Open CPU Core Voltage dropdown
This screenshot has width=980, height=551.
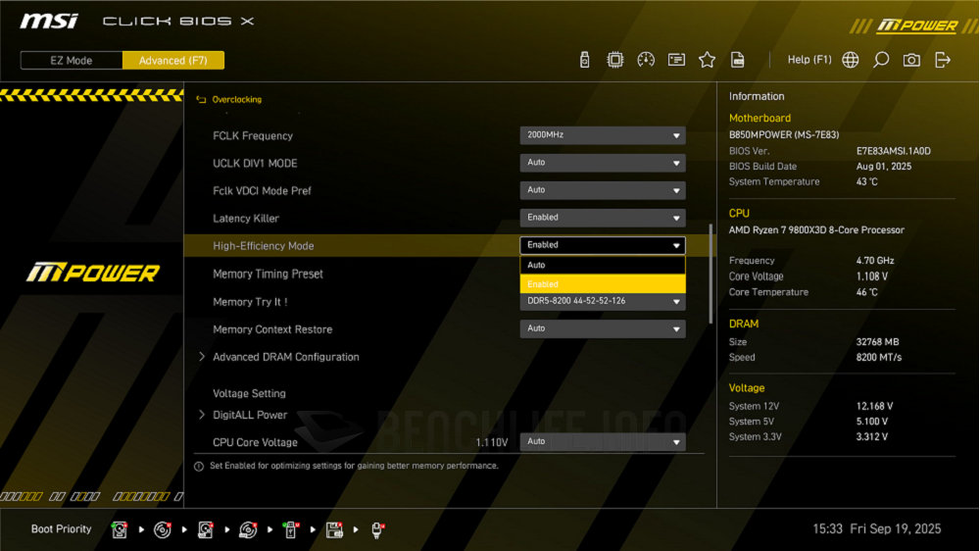tap(603, 441)
